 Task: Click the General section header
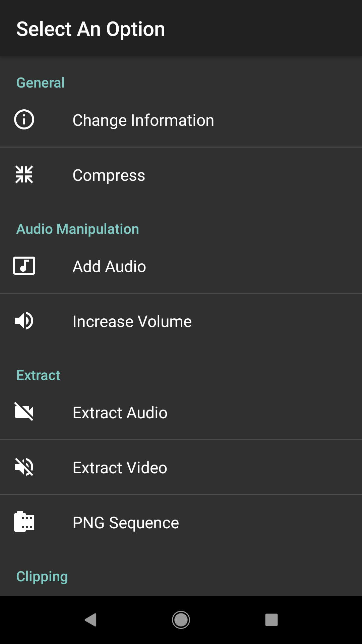point(41,83)
